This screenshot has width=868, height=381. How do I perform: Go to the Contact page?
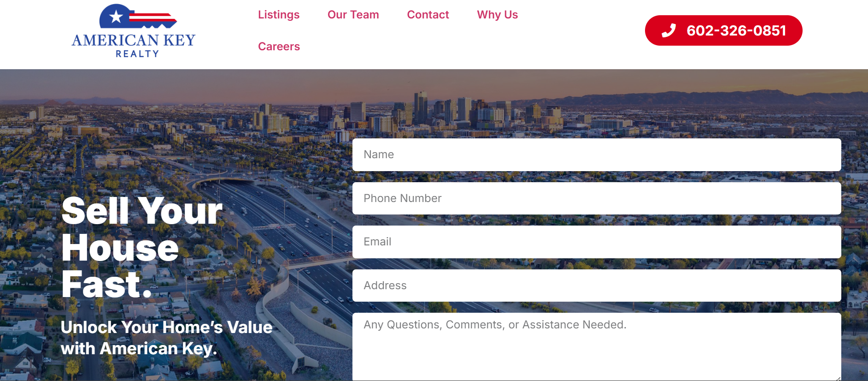[428, 15]
